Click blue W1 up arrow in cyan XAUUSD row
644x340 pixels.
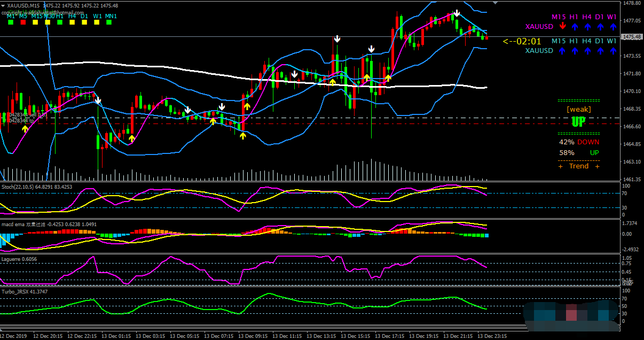(612, 51)
